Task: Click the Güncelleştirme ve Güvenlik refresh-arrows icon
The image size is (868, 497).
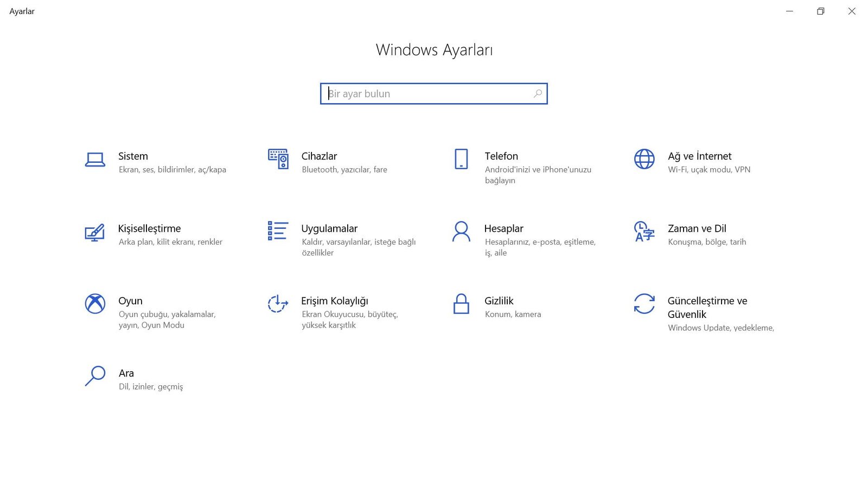Action: click(x=644, y=304)
